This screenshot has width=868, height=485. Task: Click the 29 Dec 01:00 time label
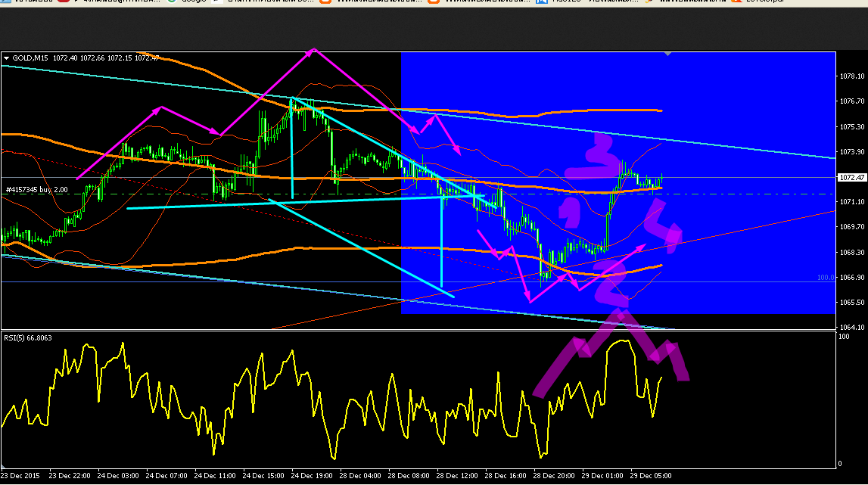coord(602,476)
